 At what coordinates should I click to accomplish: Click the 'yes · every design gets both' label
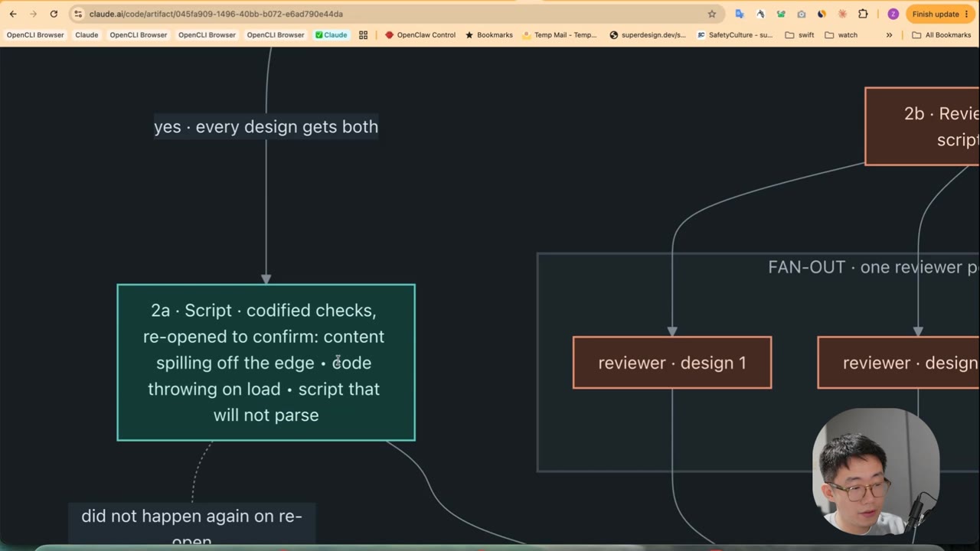click(x=266, y=126)
